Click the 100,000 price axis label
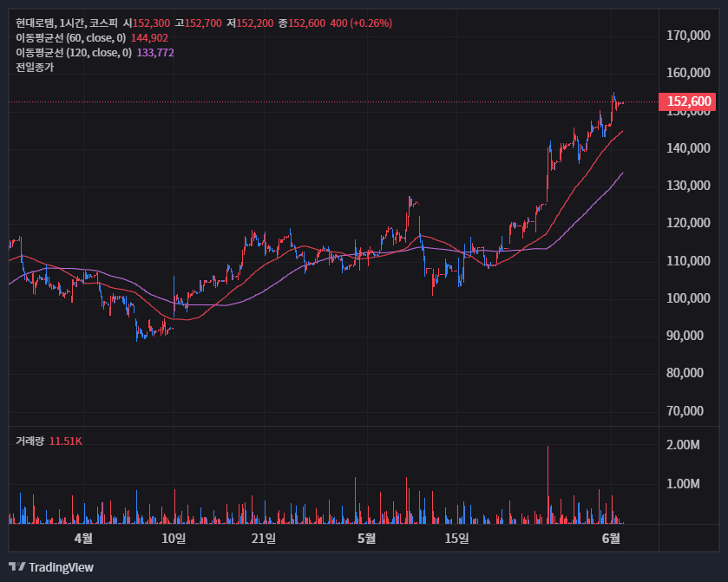The width and height of the screenshot is (728, 582). click(688, 298)
